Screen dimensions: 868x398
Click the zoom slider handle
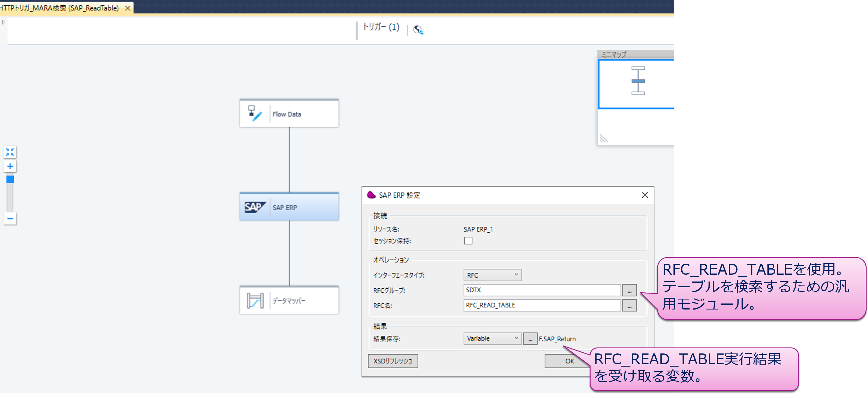coord(10,179)
